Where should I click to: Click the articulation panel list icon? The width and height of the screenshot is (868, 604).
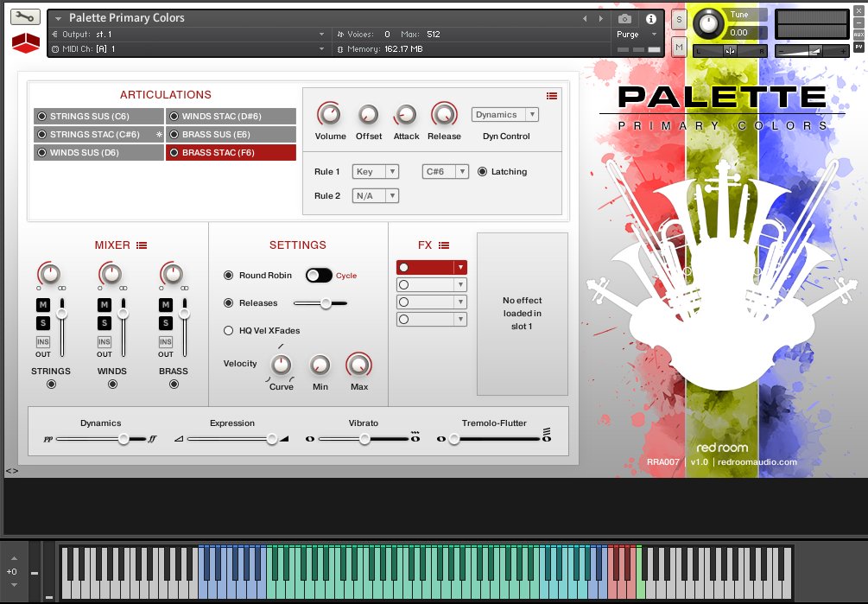tap(552, 96)
